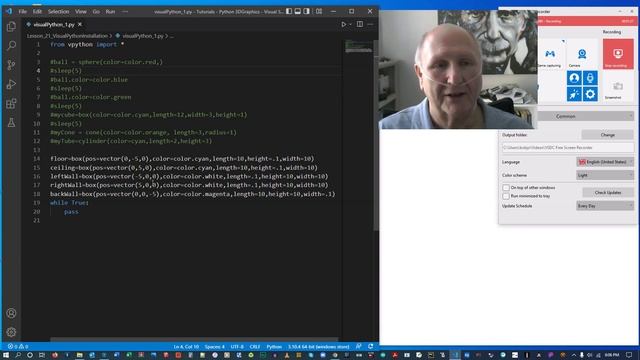Open the Testing flask view
Viewport: 640px width, 360px height.
point(11,122)
